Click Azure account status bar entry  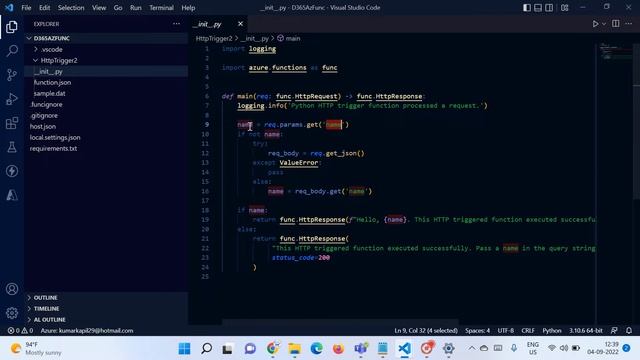(87, 331)
